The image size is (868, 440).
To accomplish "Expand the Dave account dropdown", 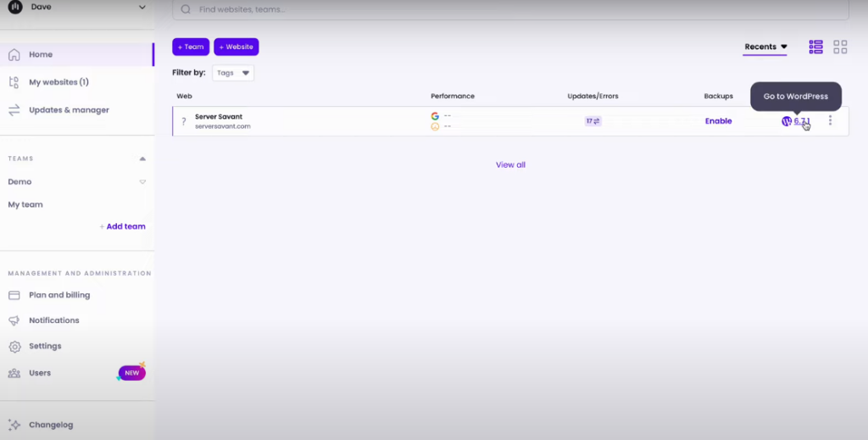I will click(x=142, y=8).
